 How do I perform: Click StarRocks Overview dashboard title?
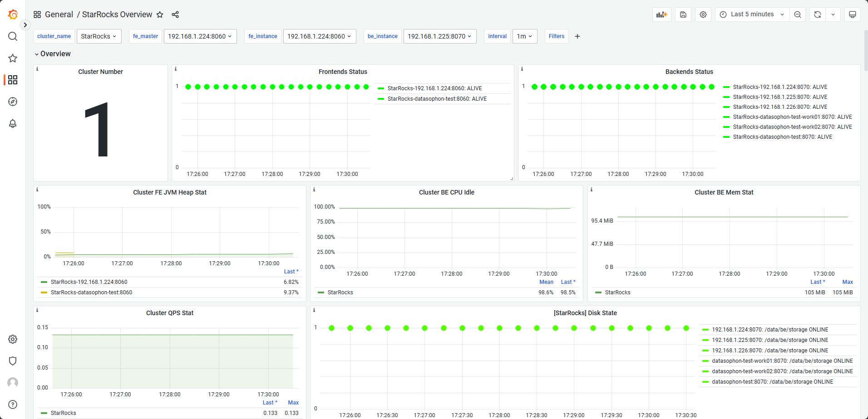(x=117, y=15)
